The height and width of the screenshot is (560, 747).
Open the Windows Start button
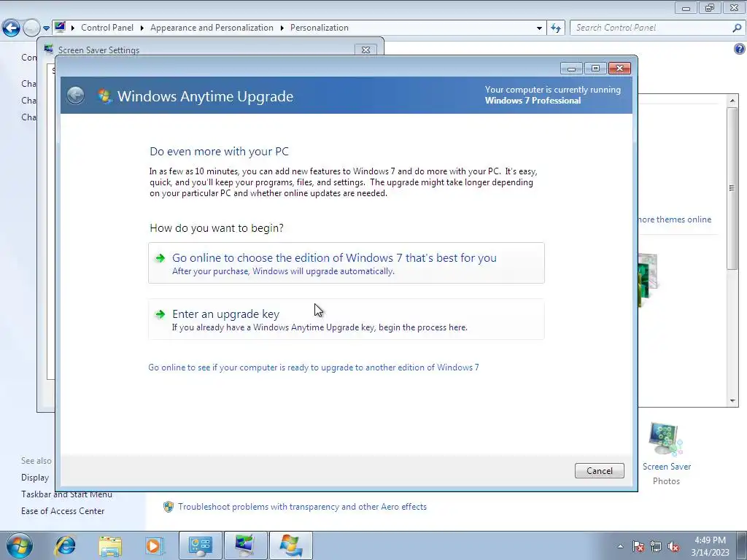click(19, 545)
